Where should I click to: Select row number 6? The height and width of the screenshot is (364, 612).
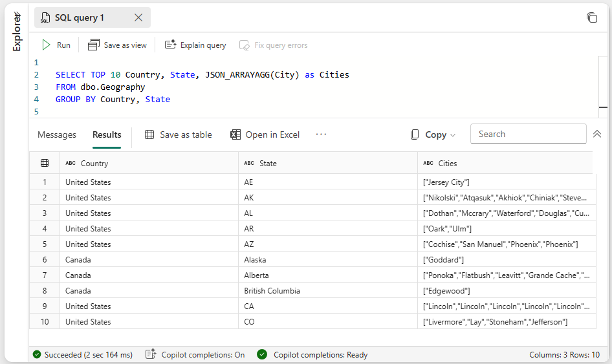[x=45, y=259]
